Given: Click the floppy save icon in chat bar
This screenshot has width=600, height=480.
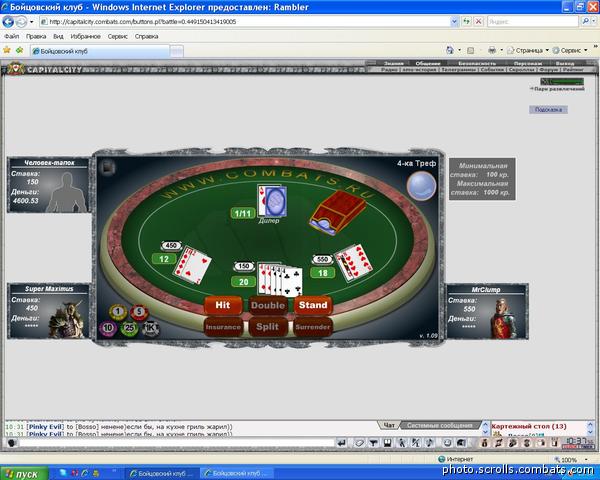Looking at the screenshot, I should pos(387,443).
